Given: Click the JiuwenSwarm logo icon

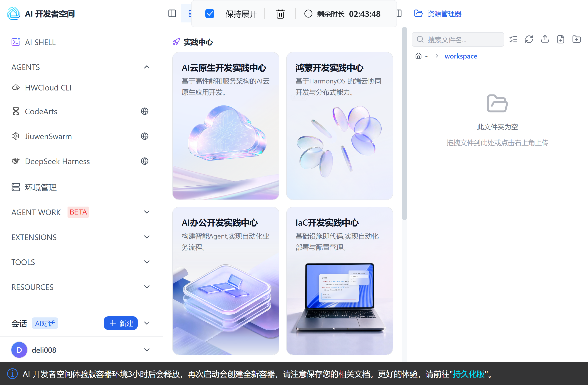Looking at the screenshot, I should (x=16, y=136).
